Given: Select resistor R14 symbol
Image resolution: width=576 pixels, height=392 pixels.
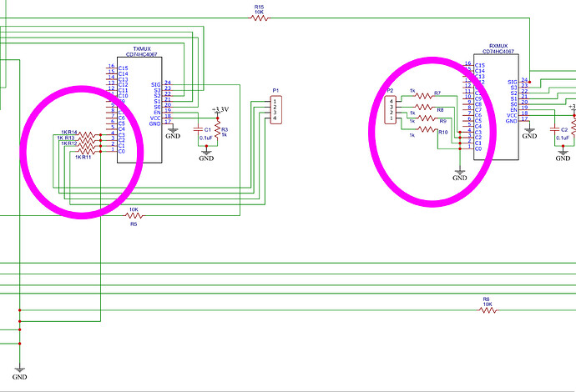Looking at the screenshot, I should [x=87, y=135].
